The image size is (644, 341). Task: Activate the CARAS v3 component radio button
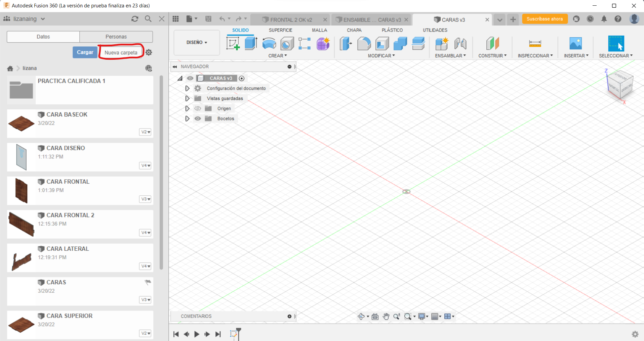242,78
